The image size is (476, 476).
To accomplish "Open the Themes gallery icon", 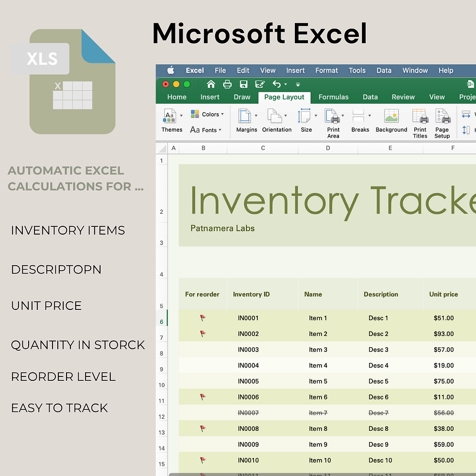I will (x=170, y=116).
